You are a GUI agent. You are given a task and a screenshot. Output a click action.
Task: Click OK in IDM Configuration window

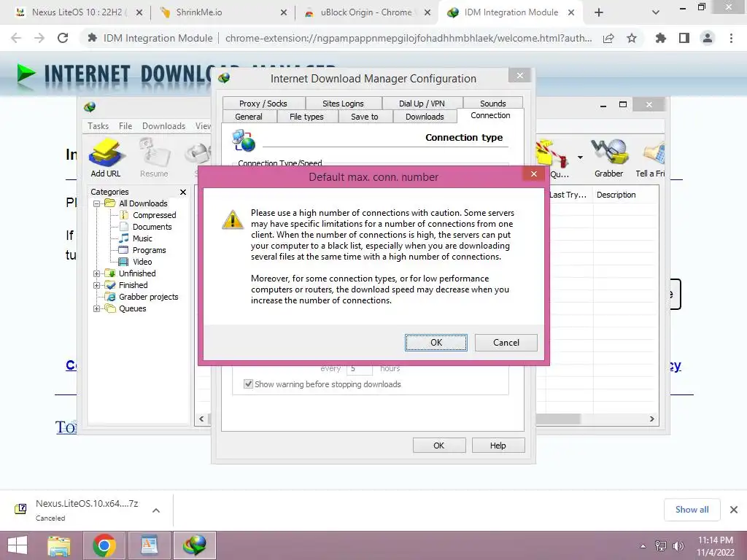coord(438,446)
